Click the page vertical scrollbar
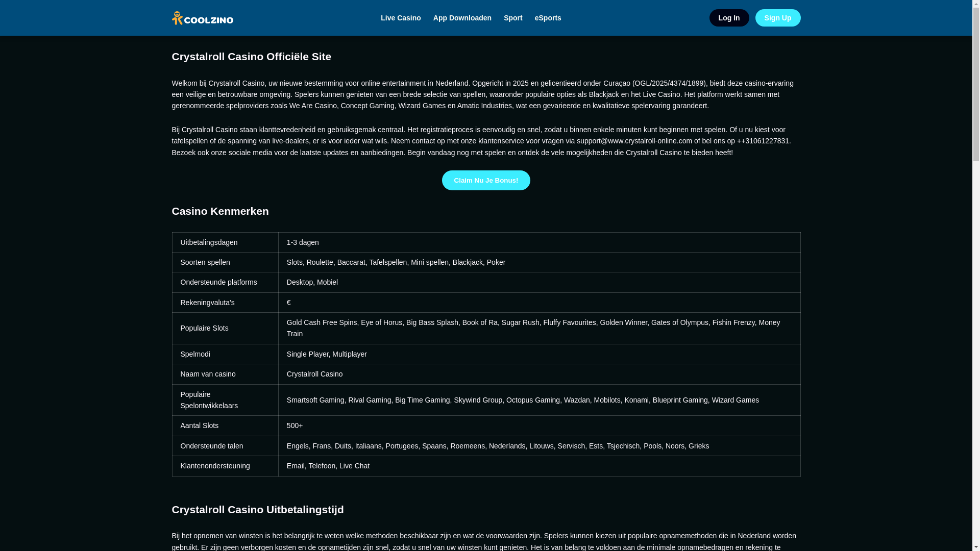Screen dimensions: 980x551 click(976, 275)
